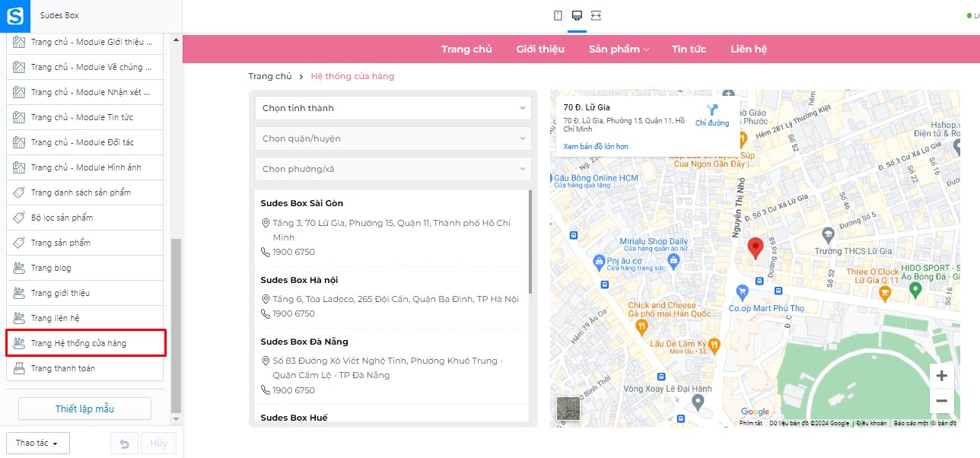
Task: Zoom in the map with plus button
Action: click(x=941, y=376)
